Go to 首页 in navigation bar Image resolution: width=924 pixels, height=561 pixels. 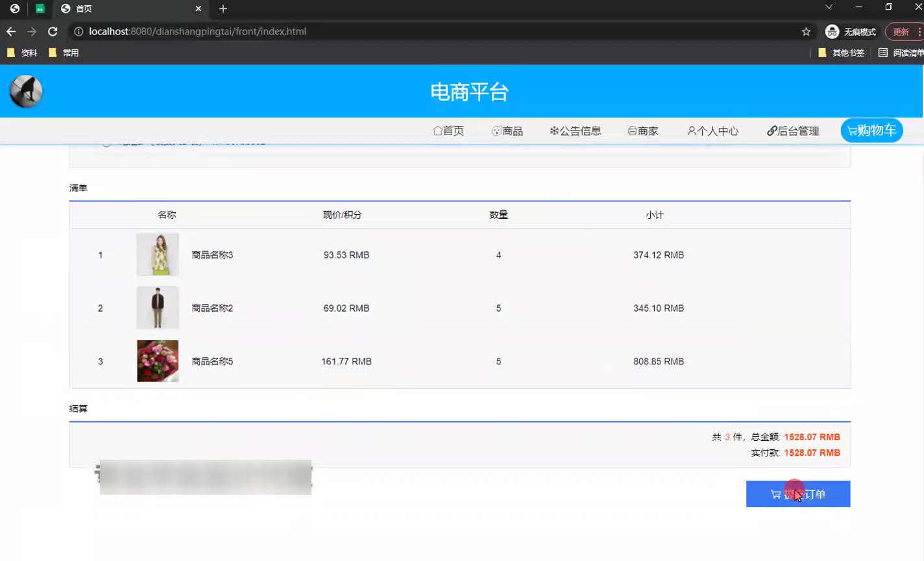(x=448, y=131)
